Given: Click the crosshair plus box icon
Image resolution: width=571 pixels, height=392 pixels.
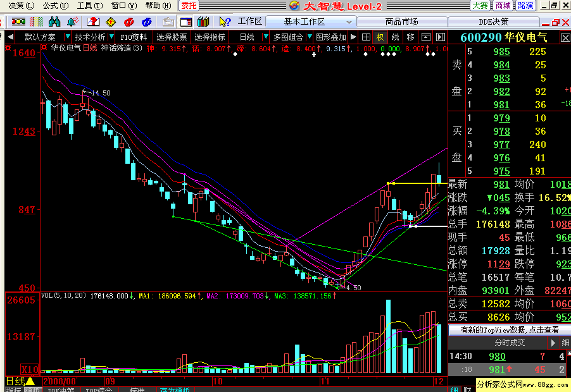Looking at the screenshot, I should [366, 37].
